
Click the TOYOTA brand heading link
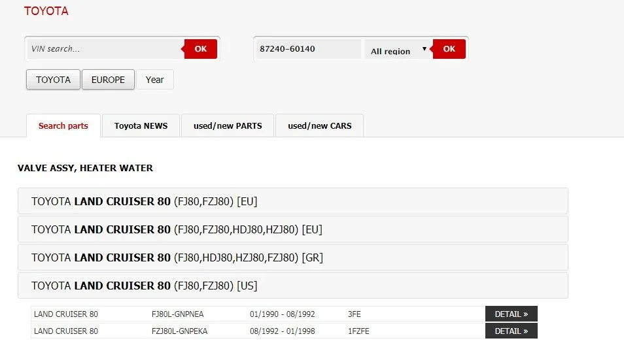46,11
